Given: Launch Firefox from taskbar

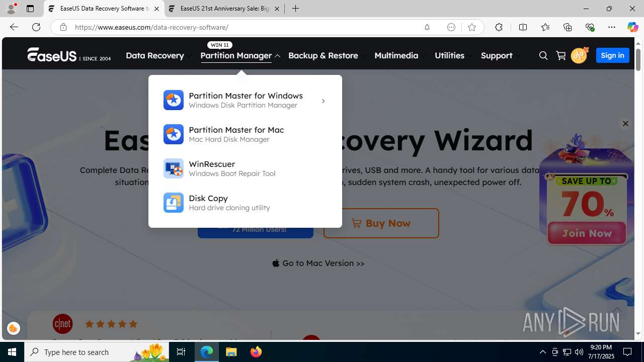Looking at the screenshot, I should coord(256,352).
